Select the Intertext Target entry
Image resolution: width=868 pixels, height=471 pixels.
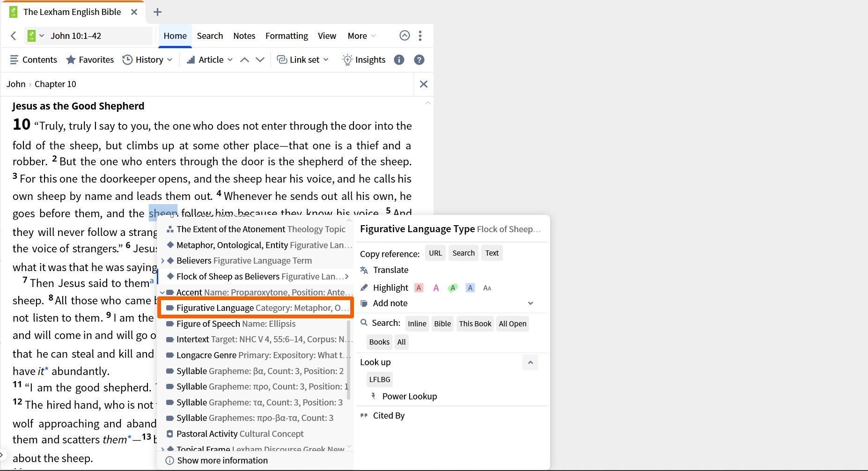(256, 339)
